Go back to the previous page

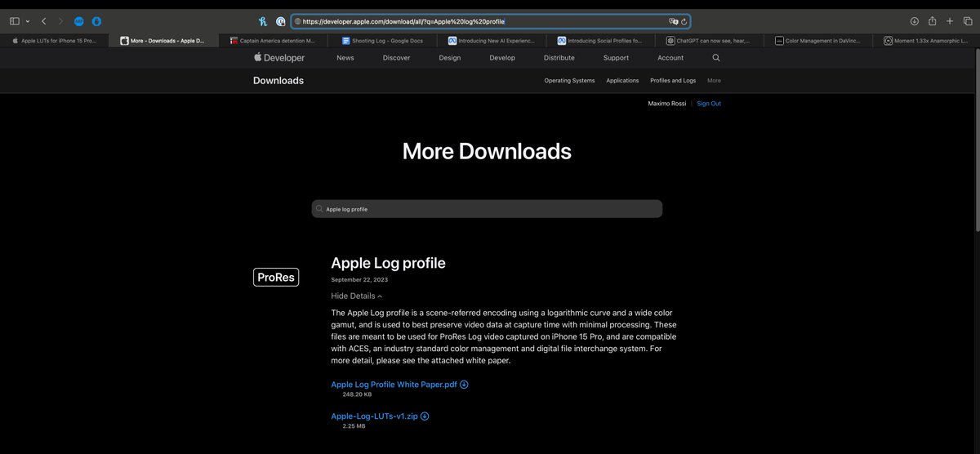pos(44,21)
